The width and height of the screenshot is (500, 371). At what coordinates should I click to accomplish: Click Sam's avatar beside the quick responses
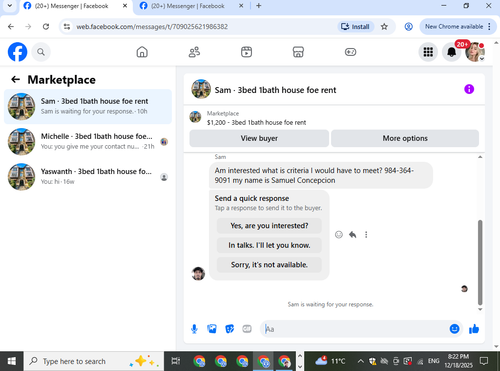pyautogui.click(x=198, y=273)
